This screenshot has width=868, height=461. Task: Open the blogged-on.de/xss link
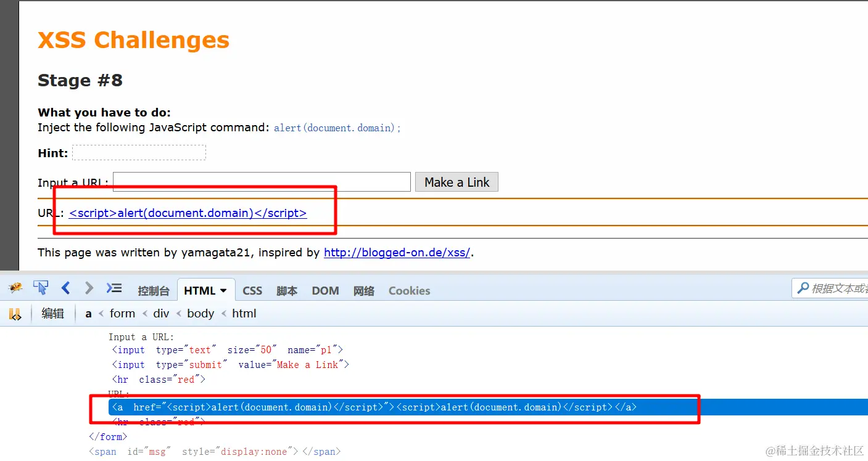397,253
